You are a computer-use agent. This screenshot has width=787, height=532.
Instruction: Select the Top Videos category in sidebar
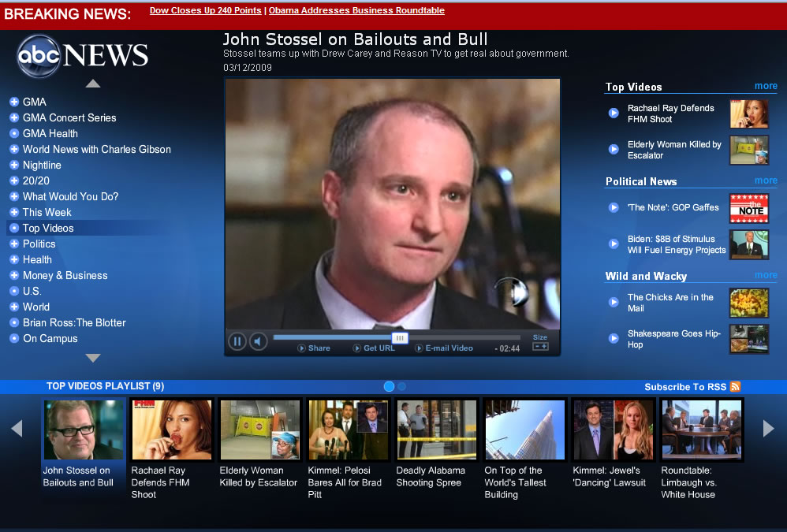(48, 228)
